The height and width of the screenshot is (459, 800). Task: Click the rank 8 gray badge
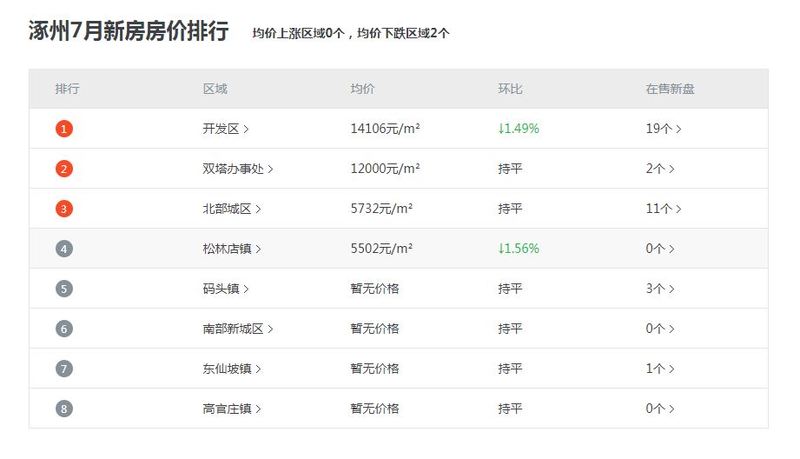pyautogui.click(x=64, y=409)
